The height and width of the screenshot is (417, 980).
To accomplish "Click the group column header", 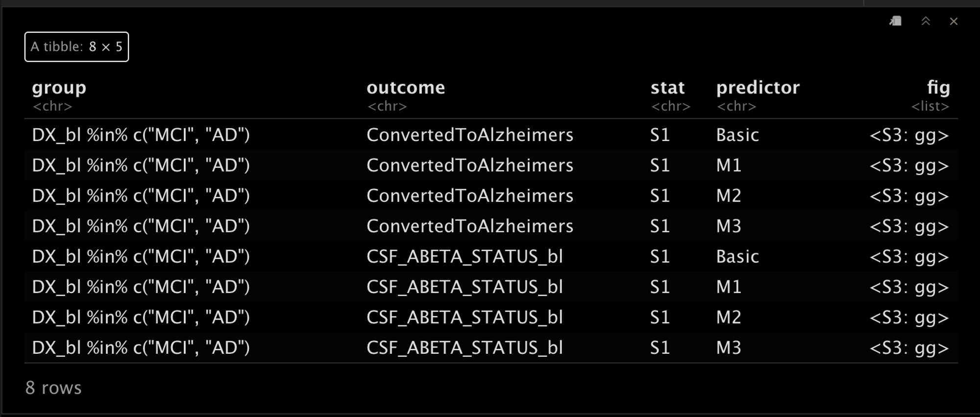I will 59,88.
